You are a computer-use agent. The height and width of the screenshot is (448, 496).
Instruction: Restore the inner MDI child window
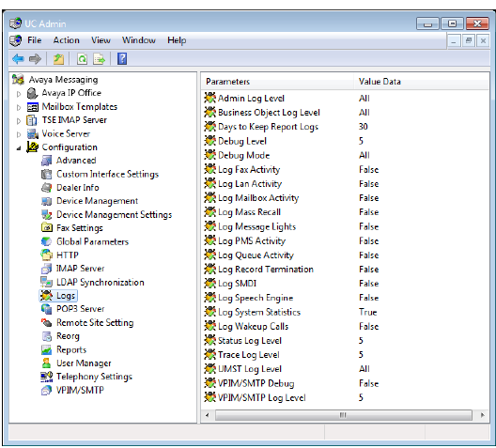coord(468,41)
